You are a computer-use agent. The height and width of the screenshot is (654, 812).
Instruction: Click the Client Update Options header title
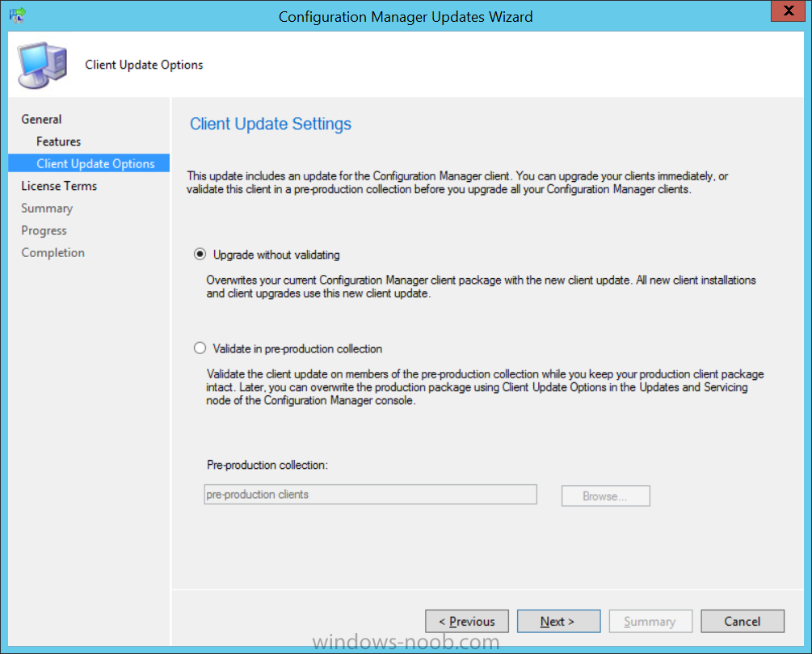pos(144,65)
